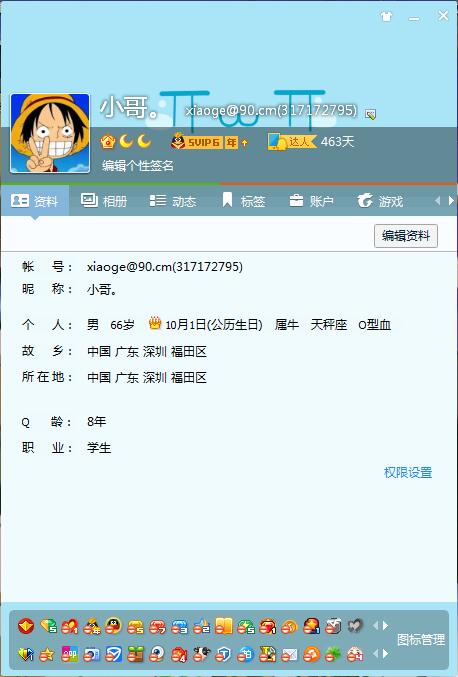Click the envelope mail icon in bottom bar
Image resolution: width=458 pixels, height=677 pixels.
(289, 655)
